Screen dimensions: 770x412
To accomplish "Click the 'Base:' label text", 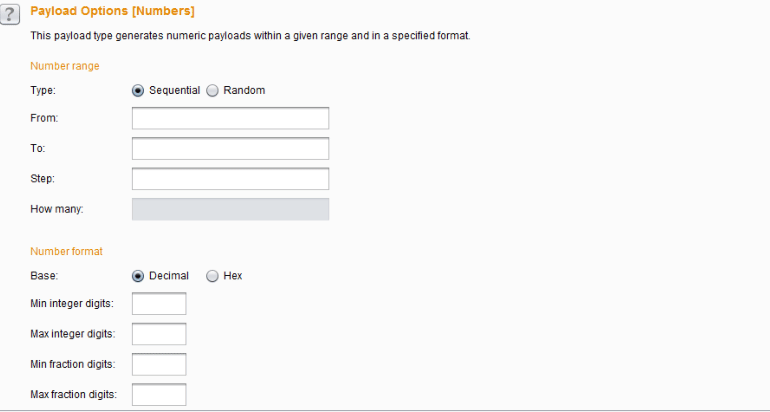I will (44, 276).
